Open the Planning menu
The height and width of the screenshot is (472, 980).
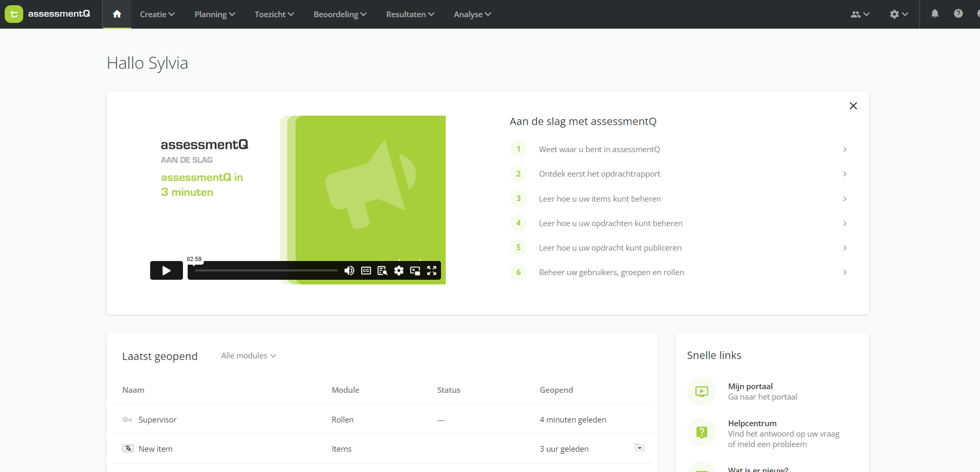tap(215, 14)
